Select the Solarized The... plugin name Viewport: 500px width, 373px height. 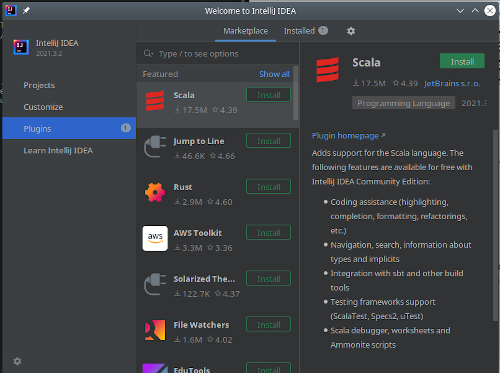tap(204, 279)
